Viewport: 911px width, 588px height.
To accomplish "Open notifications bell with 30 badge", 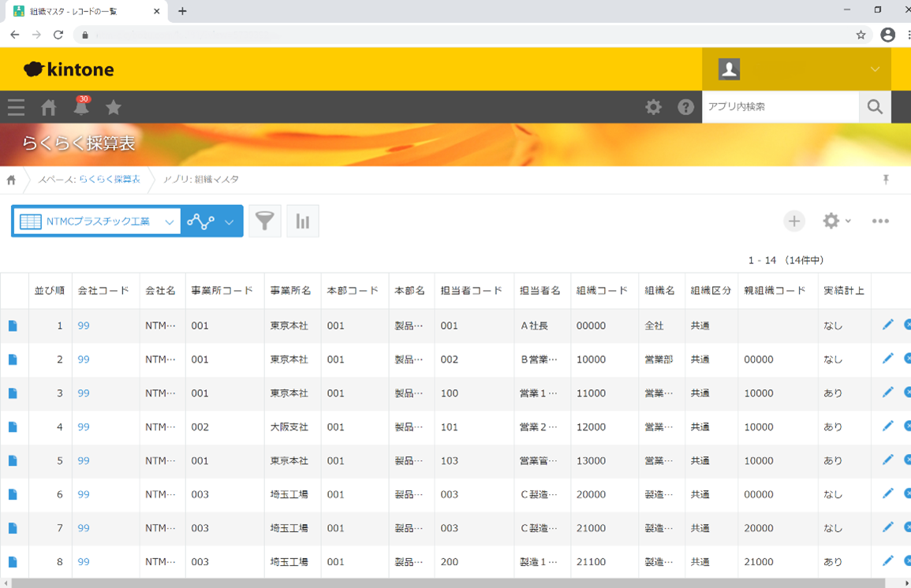I will point(81,106).
